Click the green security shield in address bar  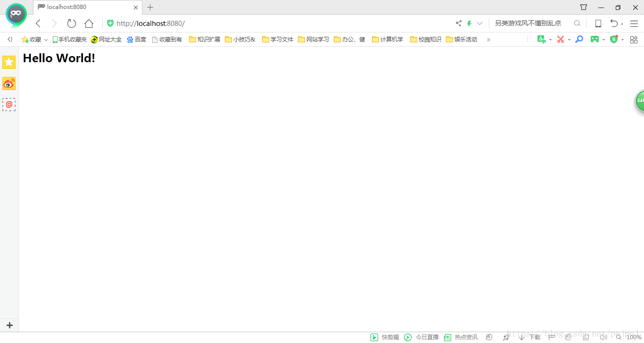click(x=110, y=24)
